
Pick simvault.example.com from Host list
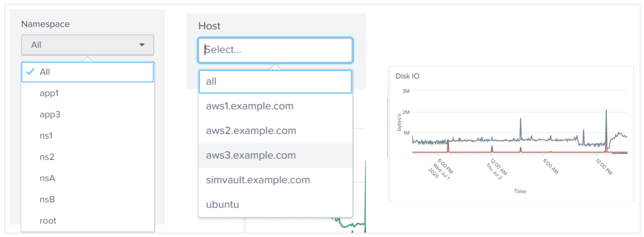(x=258, y=180)
